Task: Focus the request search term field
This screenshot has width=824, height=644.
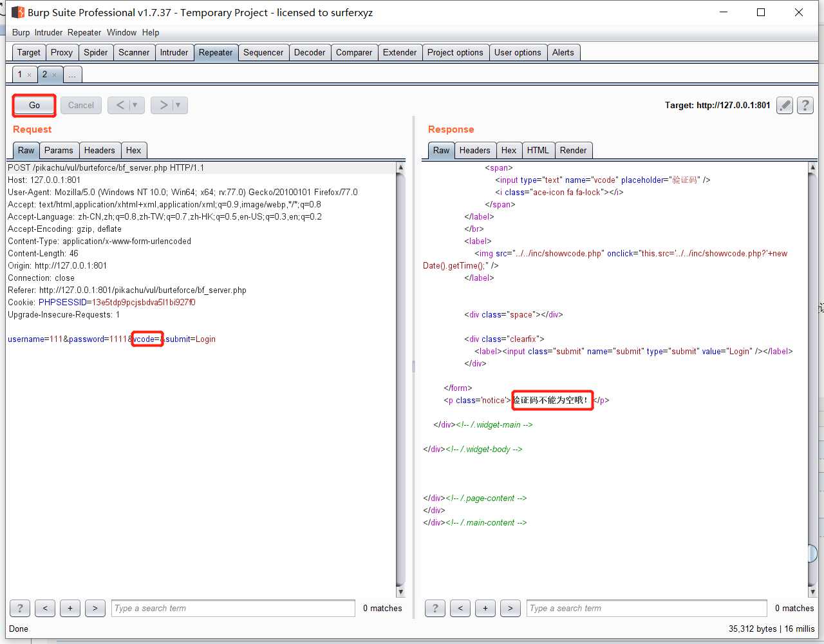Action: click(233, 608)
